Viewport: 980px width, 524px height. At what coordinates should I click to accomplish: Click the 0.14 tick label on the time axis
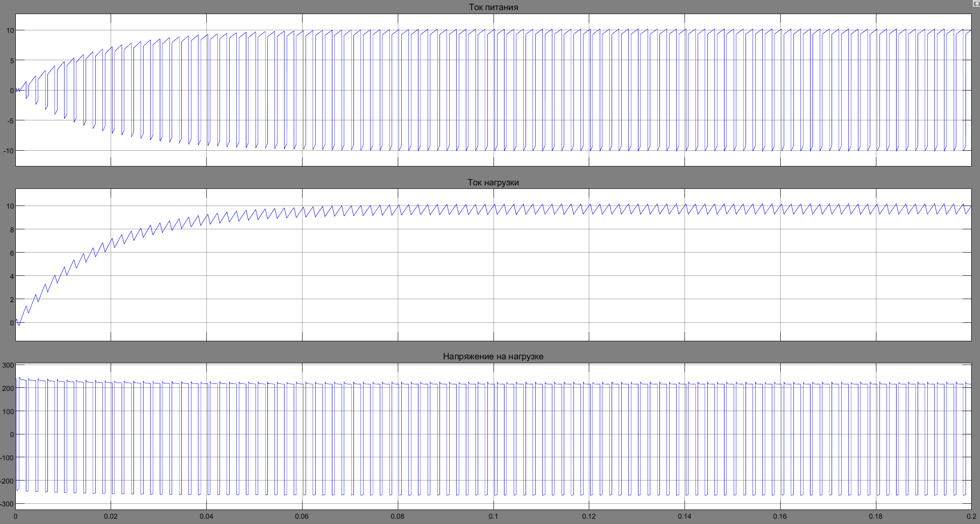pyautogui.click(x=685, y=516)
